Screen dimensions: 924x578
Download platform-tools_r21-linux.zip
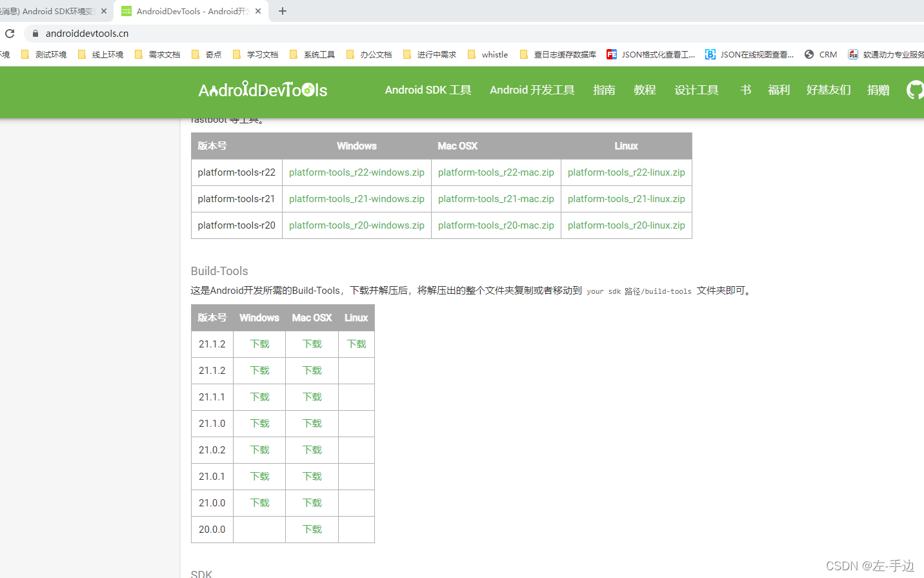[x=627, y=199]
